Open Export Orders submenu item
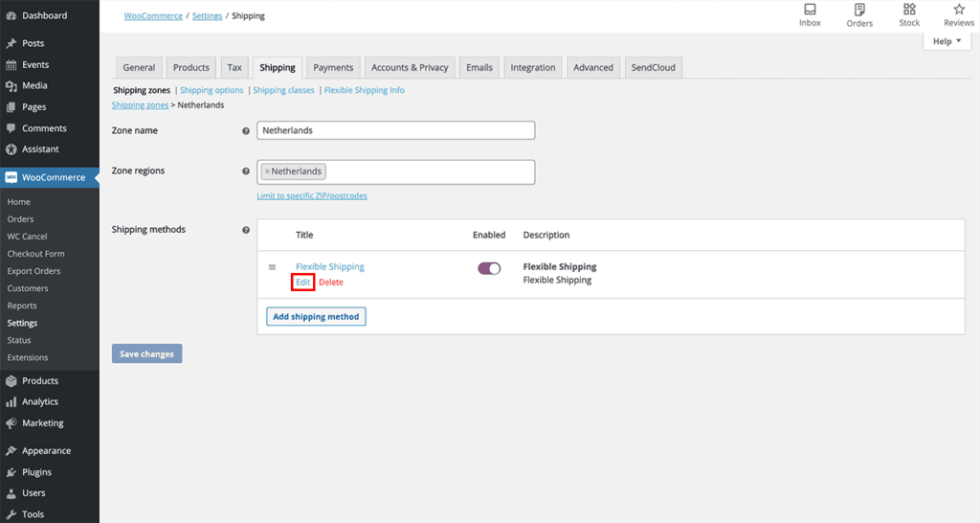 [x=33, y=271]
